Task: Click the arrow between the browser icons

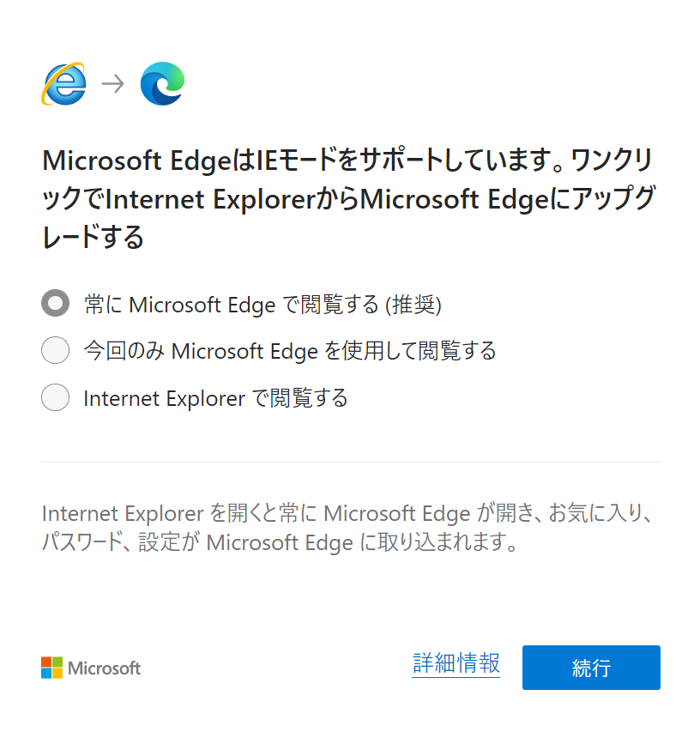Action: (x=113, y=84)
